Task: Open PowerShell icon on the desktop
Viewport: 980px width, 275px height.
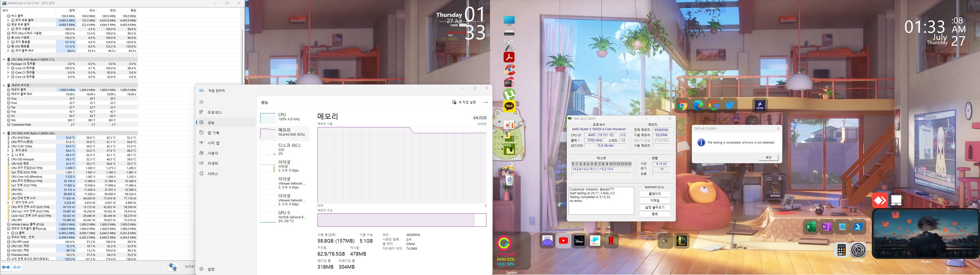Action: 858,227
